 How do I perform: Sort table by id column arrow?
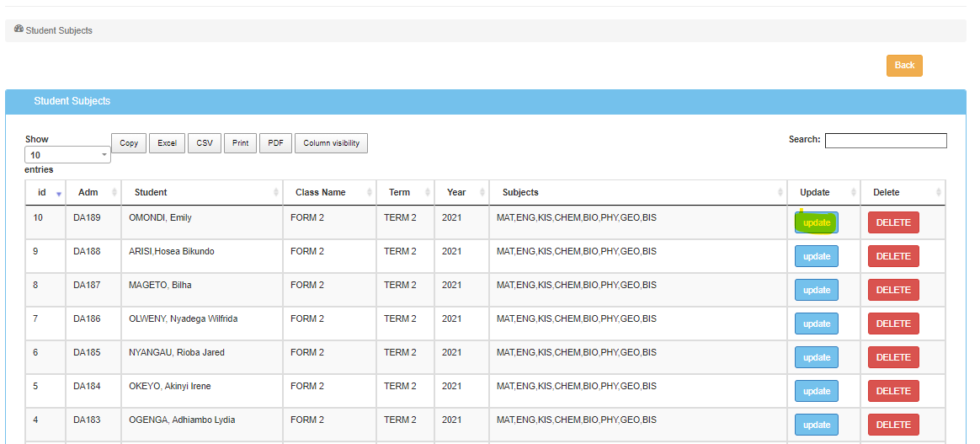click(x=58, y=194)
